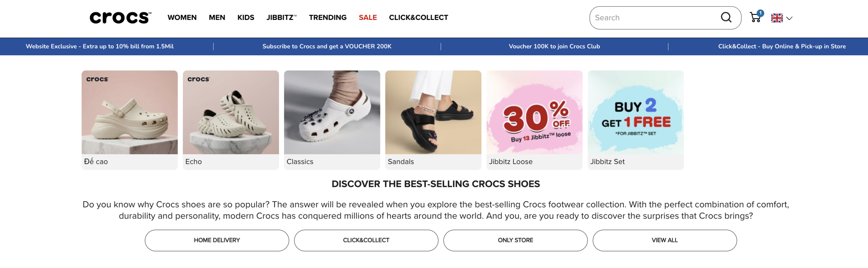Open the Classics category image

[x=332, y=112]
